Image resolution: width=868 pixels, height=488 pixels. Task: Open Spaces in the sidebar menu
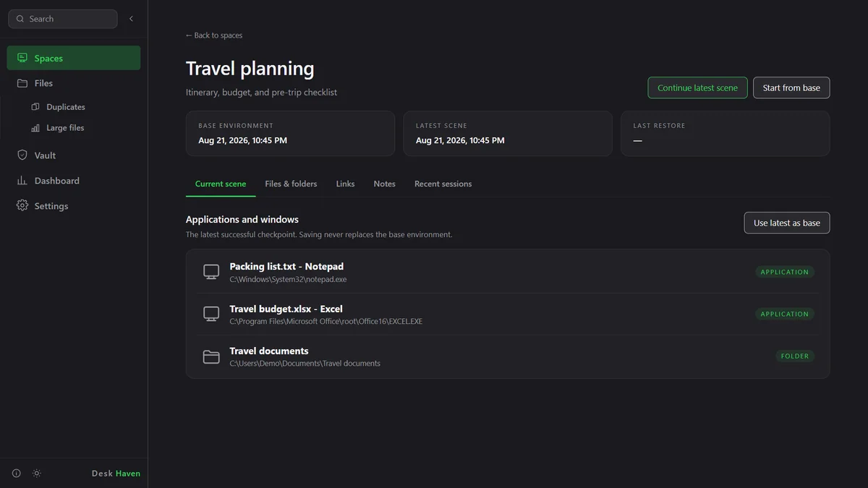(x=74, y=58)
